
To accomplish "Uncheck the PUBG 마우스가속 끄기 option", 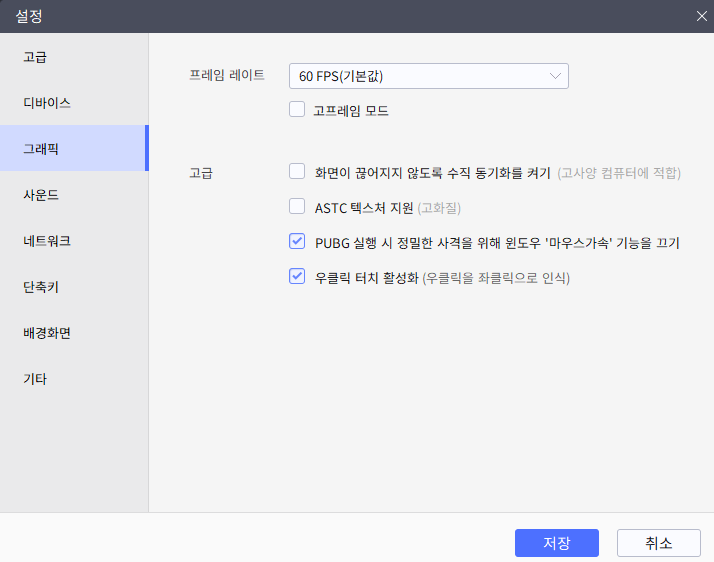I will point(297,241).
